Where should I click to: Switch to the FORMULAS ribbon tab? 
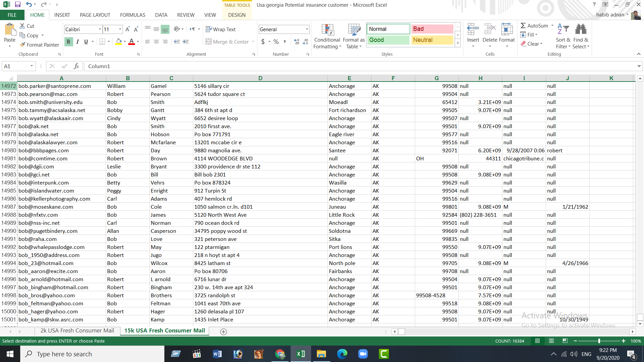tap(133, 15)
